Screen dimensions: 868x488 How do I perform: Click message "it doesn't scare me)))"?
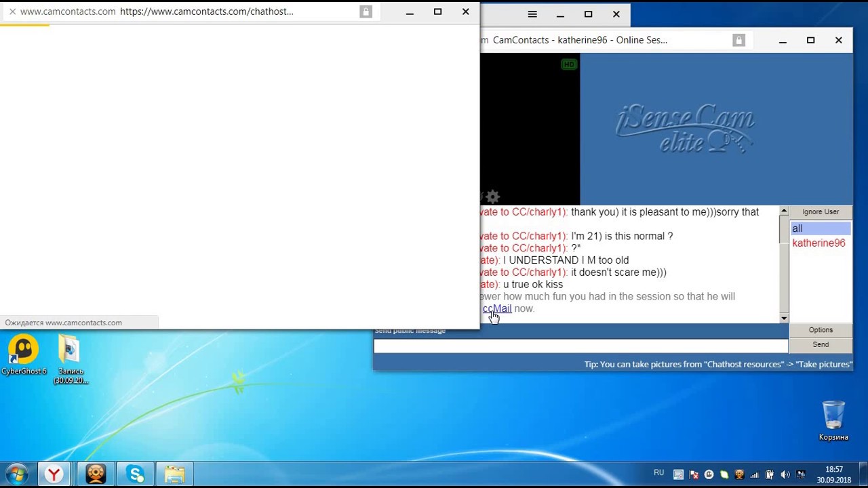click(x=618, y=272)
